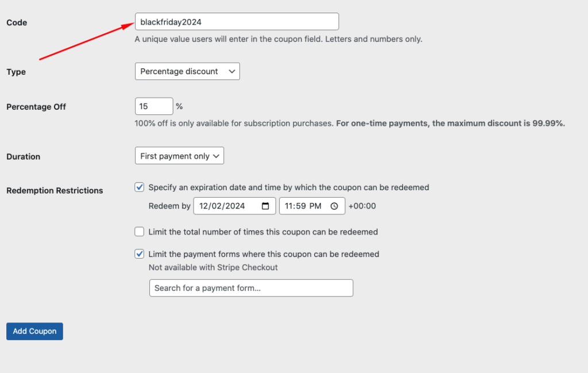
Task: Click the Duration label text
Action: 23,156
